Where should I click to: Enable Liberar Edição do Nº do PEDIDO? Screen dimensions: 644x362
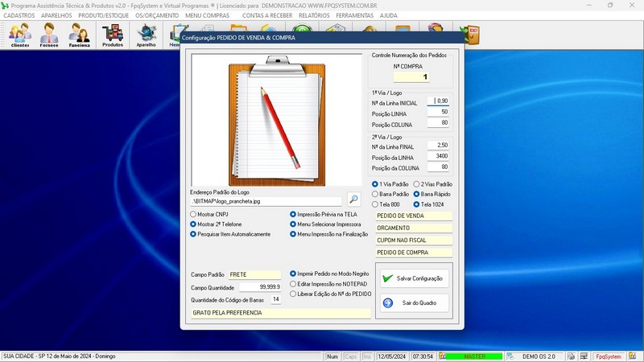(x=331, y=294)
